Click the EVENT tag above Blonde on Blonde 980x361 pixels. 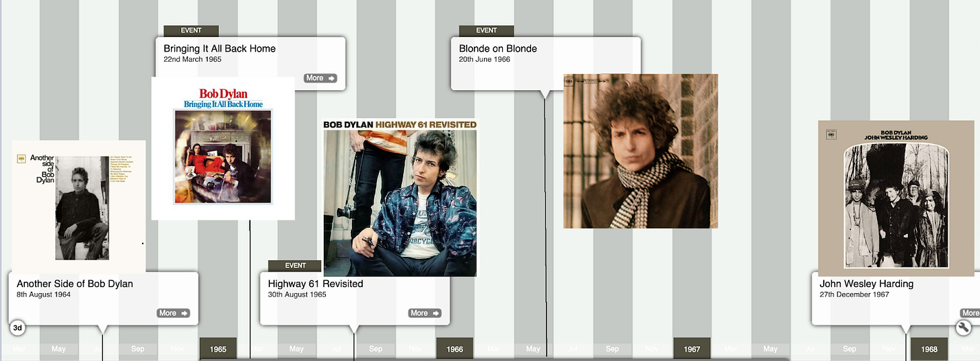[x=486, y=30]
